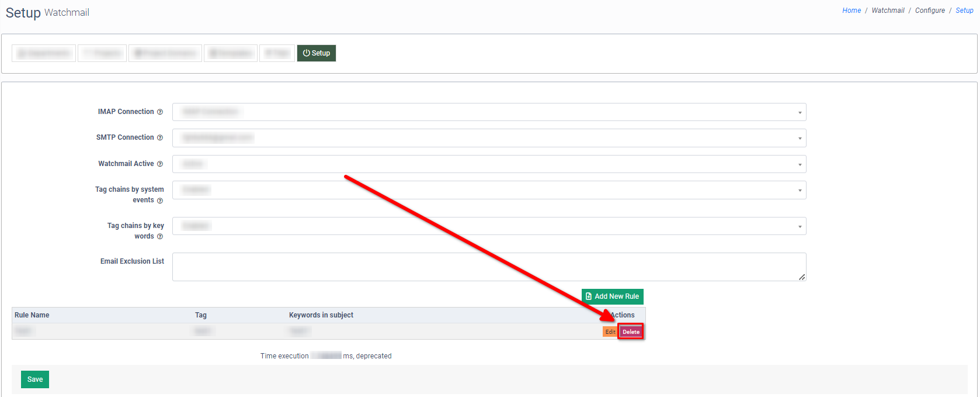The height and width of the screenshot is (397, 980).
Task: Save the Watchmail setup
Action: click(35, 379)
